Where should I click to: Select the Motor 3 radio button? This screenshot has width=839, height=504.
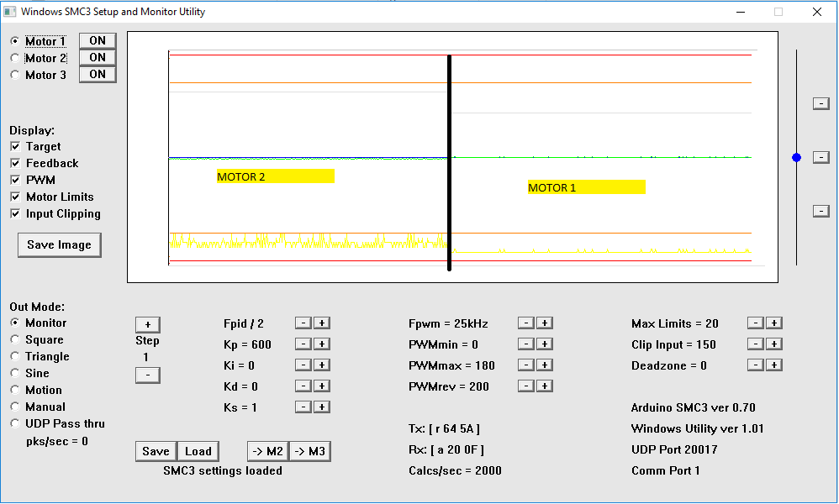coord(15,75)
